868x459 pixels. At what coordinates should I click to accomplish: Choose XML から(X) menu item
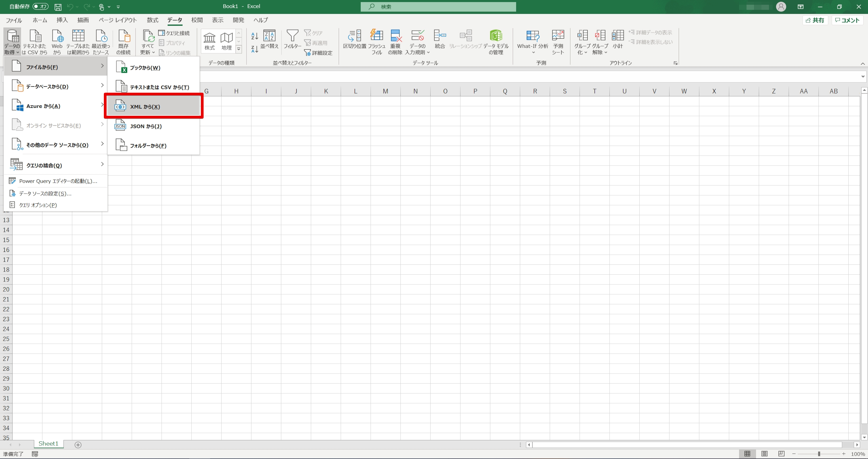click(153, 107)
